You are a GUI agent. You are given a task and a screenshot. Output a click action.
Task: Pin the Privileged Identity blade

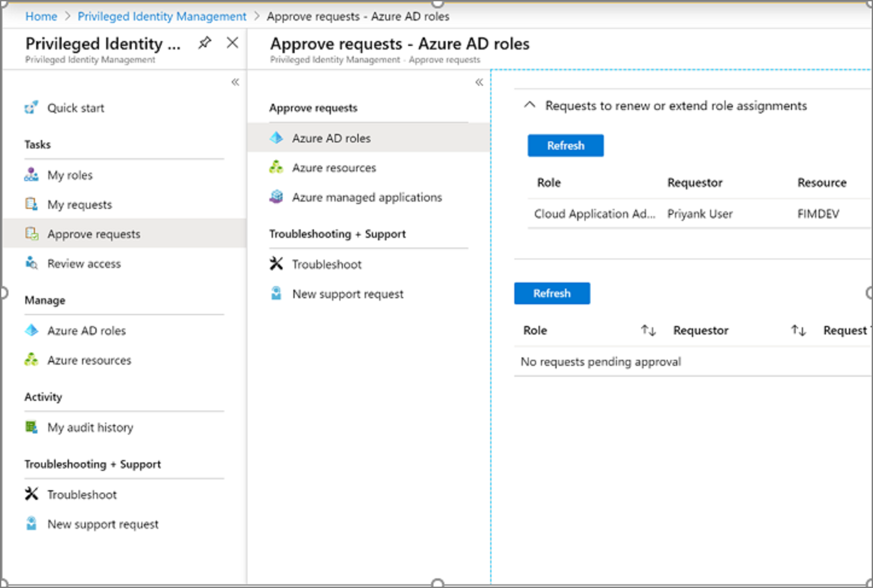tap(205, 43)
